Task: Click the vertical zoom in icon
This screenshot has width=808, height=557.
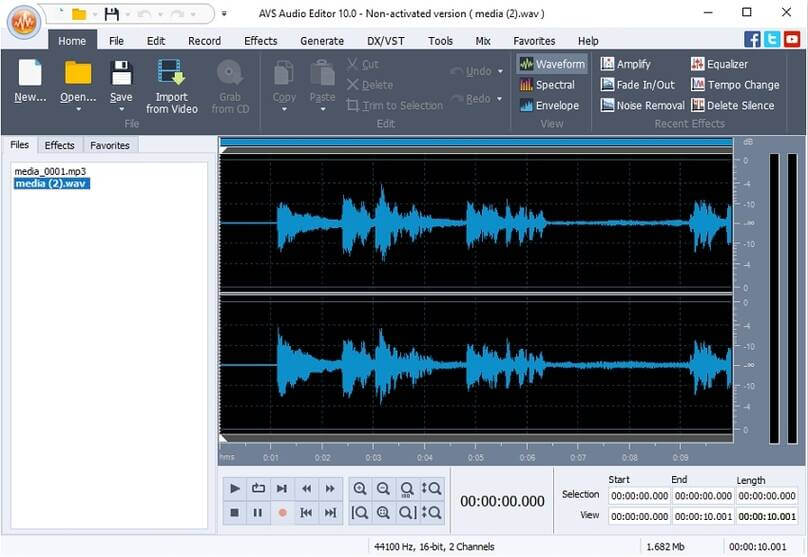Action: [431, 488]
